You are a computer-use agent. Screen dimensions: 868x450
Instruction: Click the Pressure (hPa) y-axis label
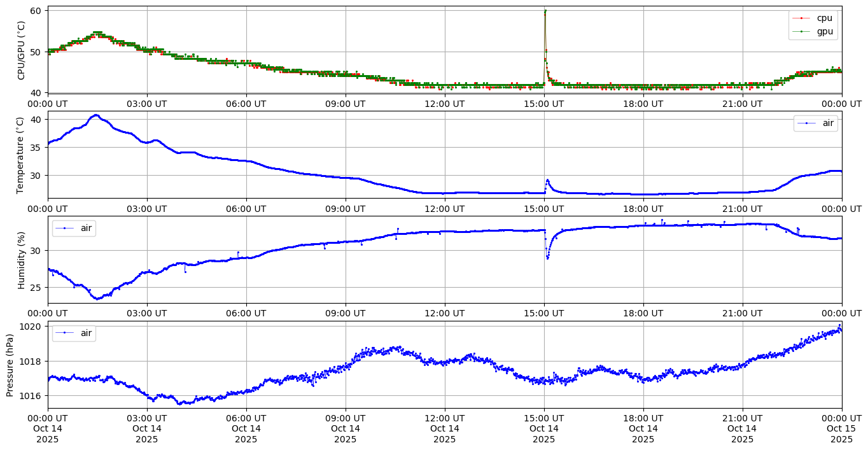[10, 365]
